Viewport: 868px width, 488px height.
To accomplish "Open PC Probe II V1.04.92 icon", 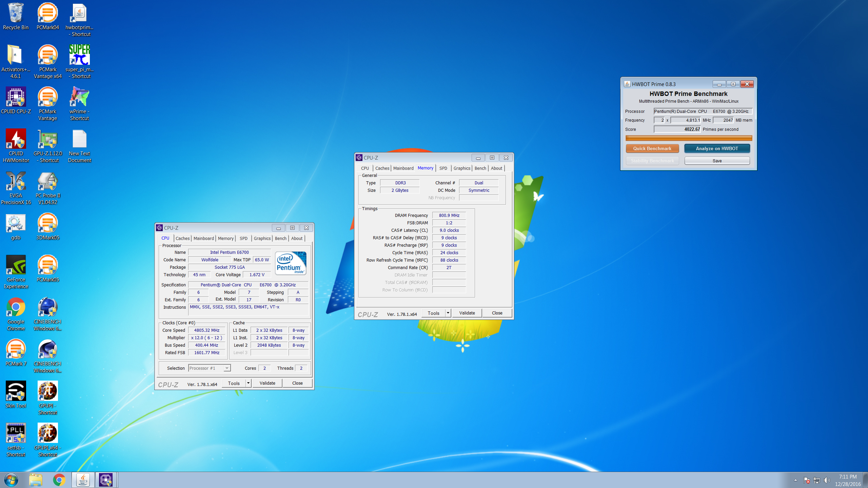I will [x=47, y=188].
